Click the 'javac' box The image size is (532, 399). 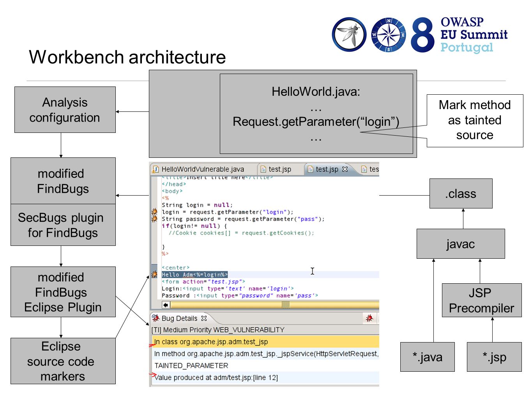click(x=461, y=244)
